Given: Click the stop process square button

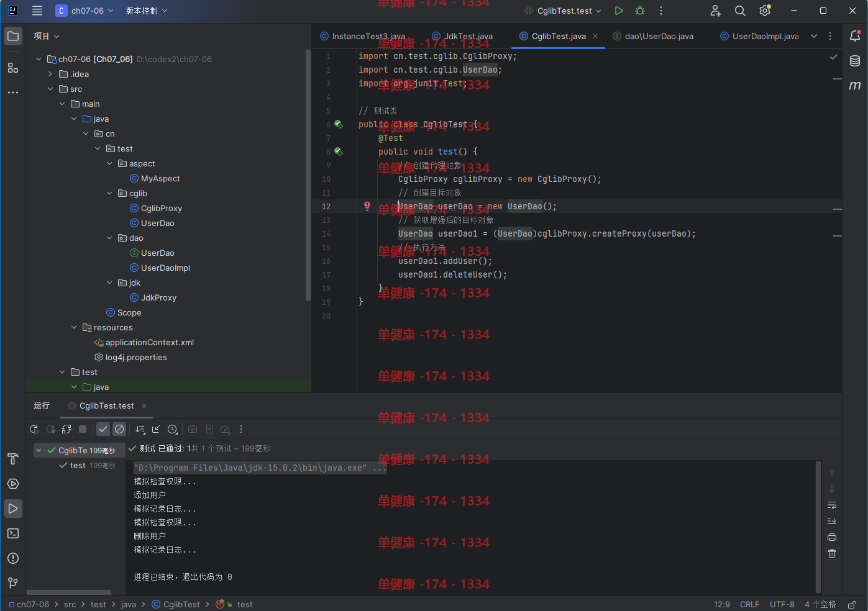Looking at the screenshot, I should click(83, 429).
